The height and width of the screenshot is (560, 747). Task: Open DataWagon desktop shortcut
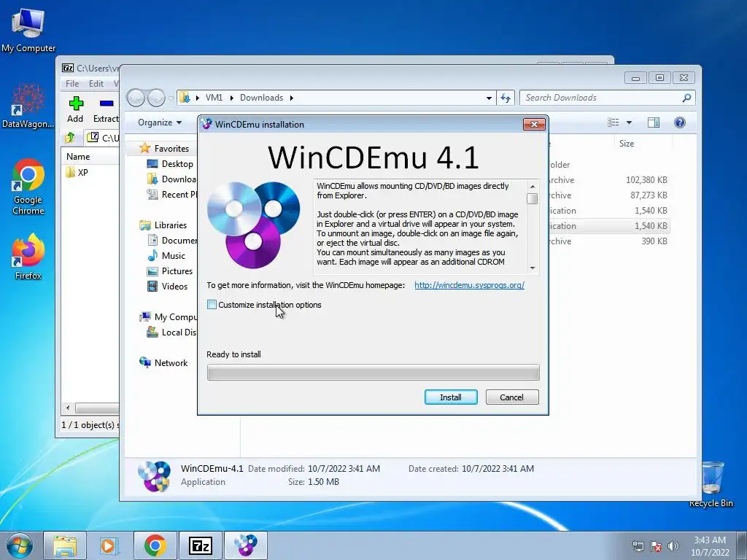[28, 106]
